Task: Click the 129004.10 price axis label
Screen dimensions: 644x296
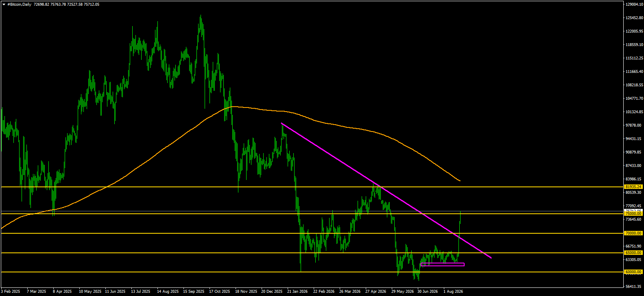Action: tap(635, 4)
